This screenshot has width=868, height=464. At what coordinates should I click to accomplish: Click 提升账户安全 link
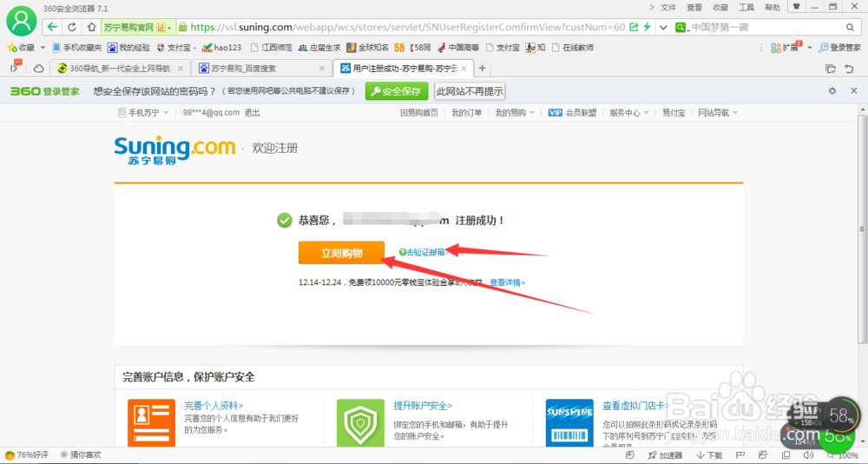(423, 406)
